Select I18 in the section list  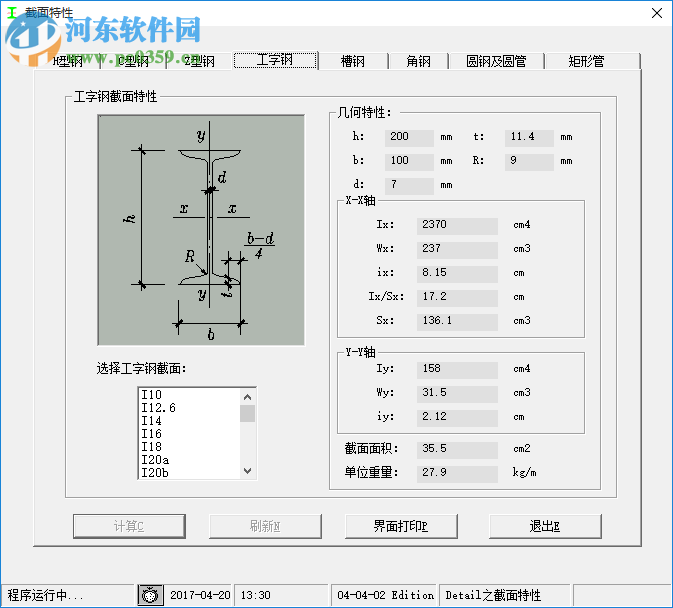click(190, 447)
